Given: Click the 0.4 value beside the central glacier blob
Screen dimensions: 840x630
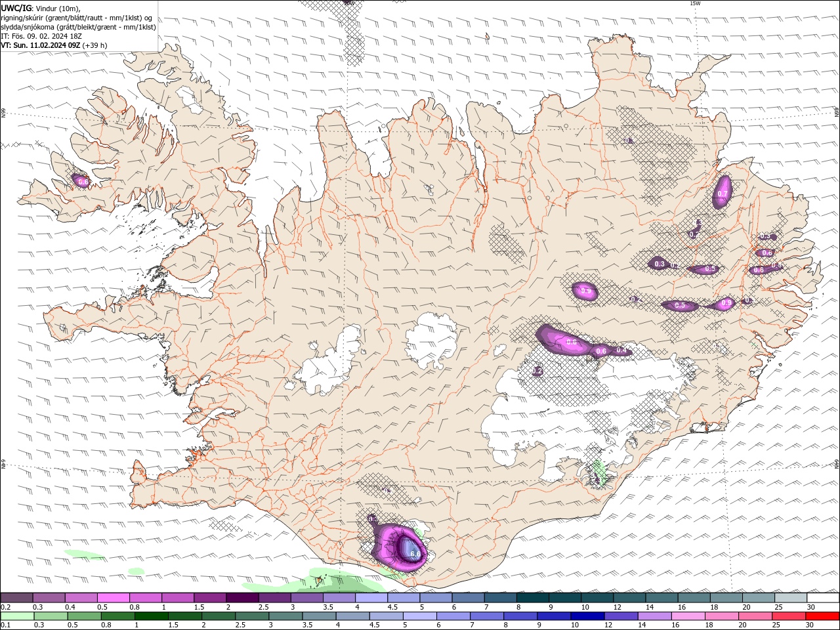Looking at the screenshot, I should (x=621, y=350).
